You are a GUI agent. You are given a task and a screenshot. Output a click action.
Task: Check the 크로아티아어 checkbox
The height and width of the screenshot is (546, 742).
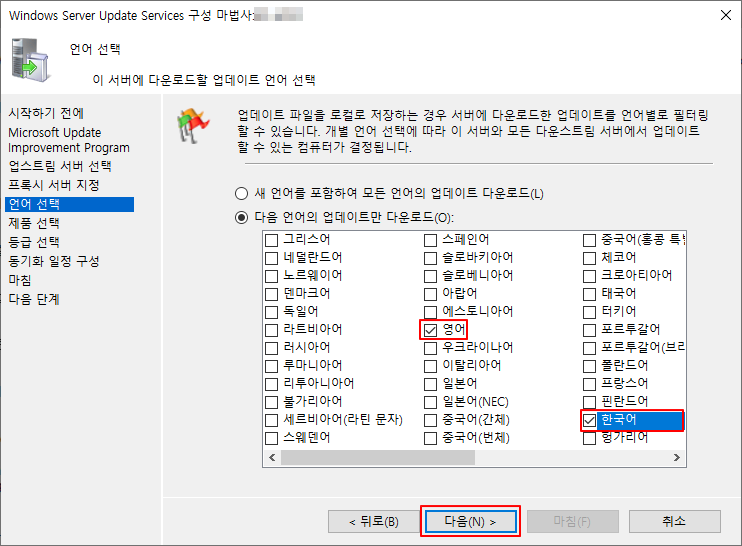pyautogui.click(x=589, y=276)
